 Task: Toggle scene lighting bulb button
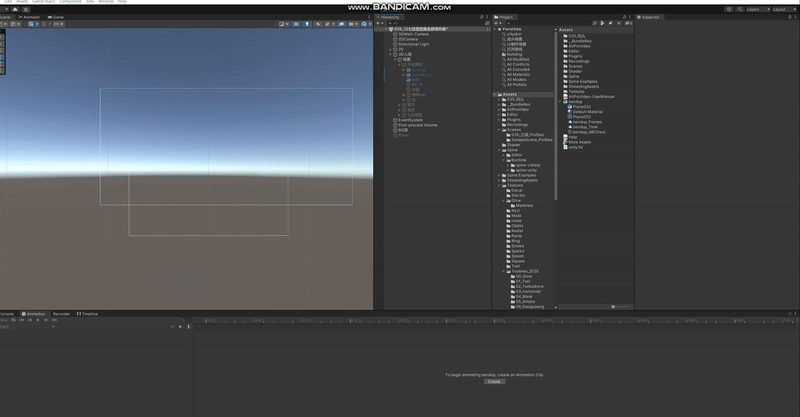[x=307, y=24]
